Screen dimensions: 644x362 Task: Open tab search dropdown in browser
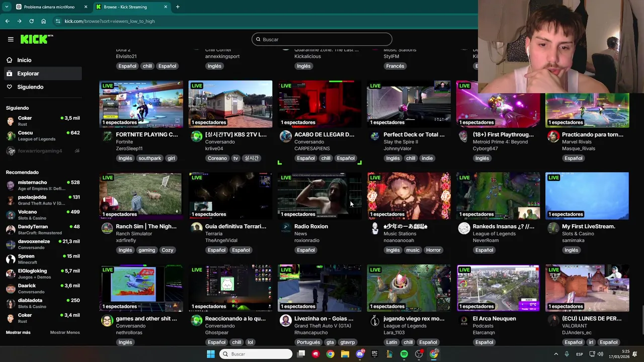pos(7,7)
